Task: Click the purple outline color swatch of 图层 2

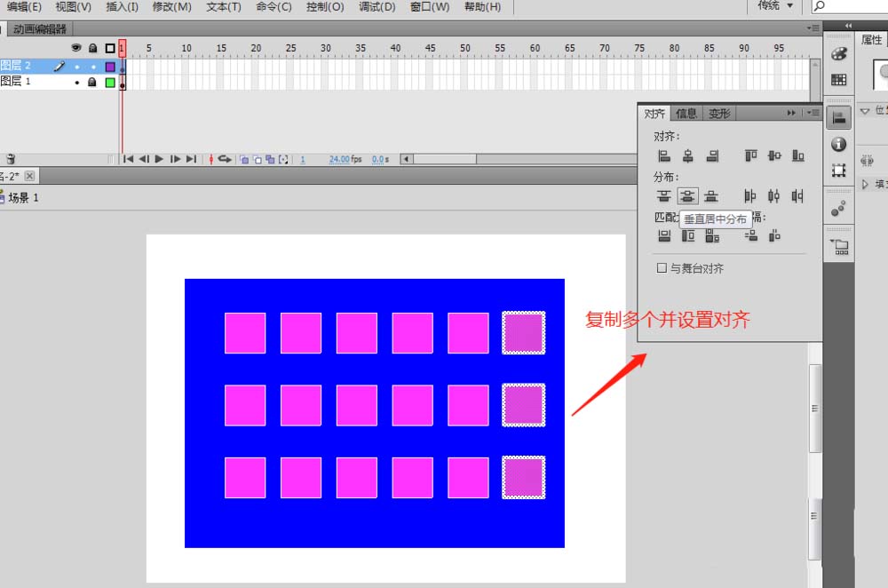Action: (110, 66)
